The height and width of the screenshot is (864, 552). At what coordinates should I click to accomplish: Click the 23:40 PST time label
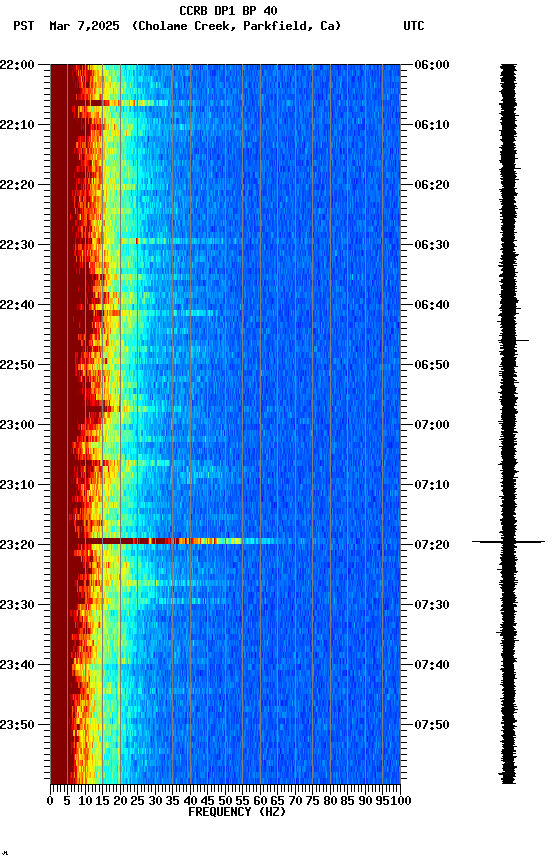pyautogui.click(x=17, y=666)
